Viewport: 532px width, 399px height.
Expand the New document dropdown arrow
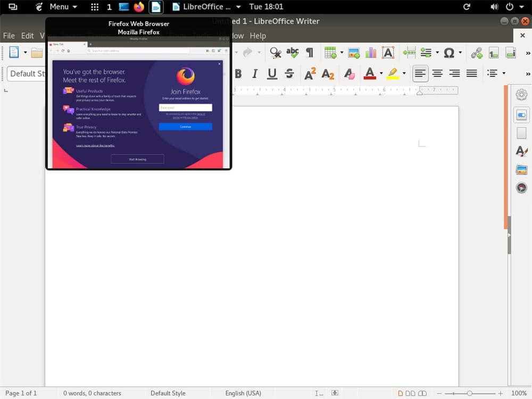[25, 53]
